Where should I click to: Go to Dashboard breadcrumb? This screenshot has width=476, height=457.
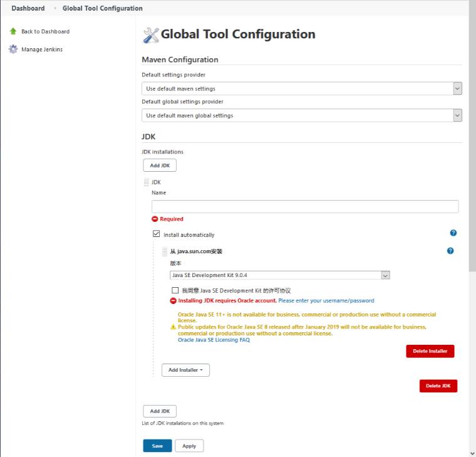[x=28, y=8]
